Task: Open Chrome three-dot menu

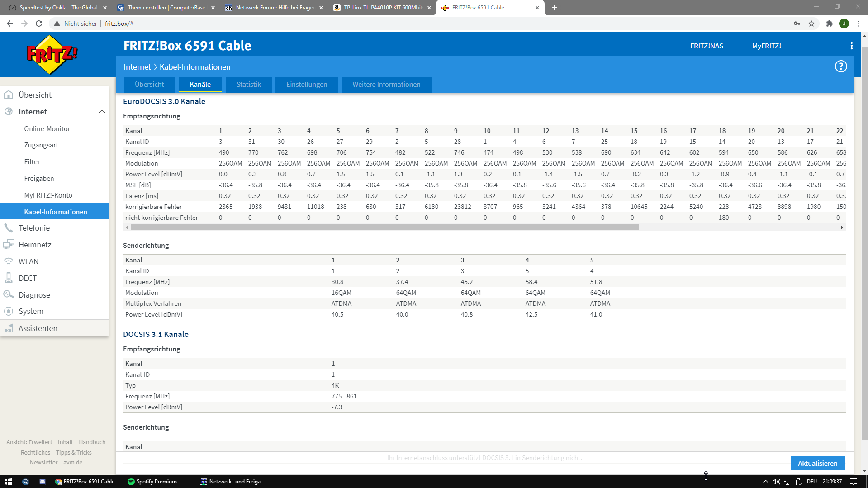Action: tap(859, 24)
